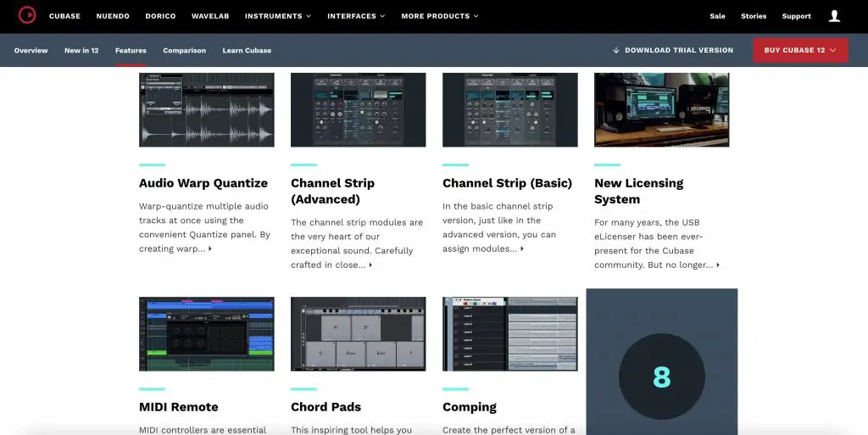Screen dimensions: 868x435
Task: Open Cubase in top navigation
Action: point(64,16)
